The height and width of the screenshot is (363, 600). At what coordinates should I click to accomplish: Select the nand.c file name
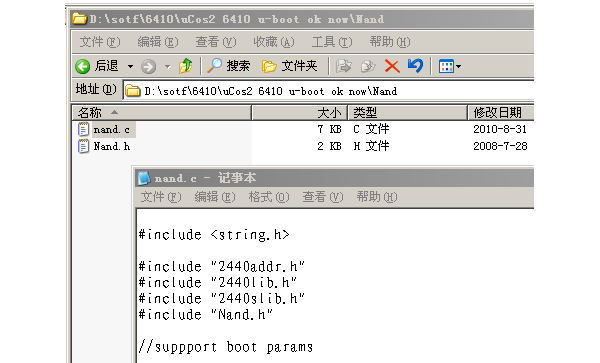tap(112, 130)
